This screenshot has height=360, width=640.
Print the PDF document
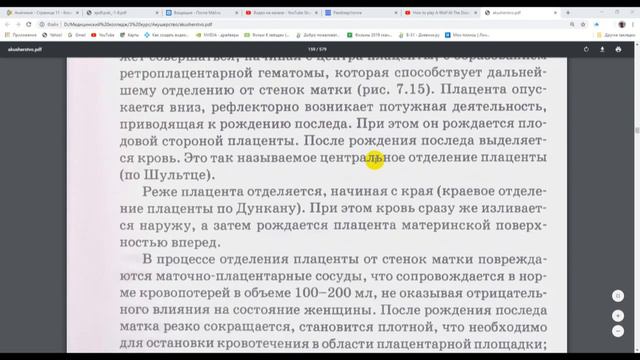pyautogui.click(x=618, y=49)
